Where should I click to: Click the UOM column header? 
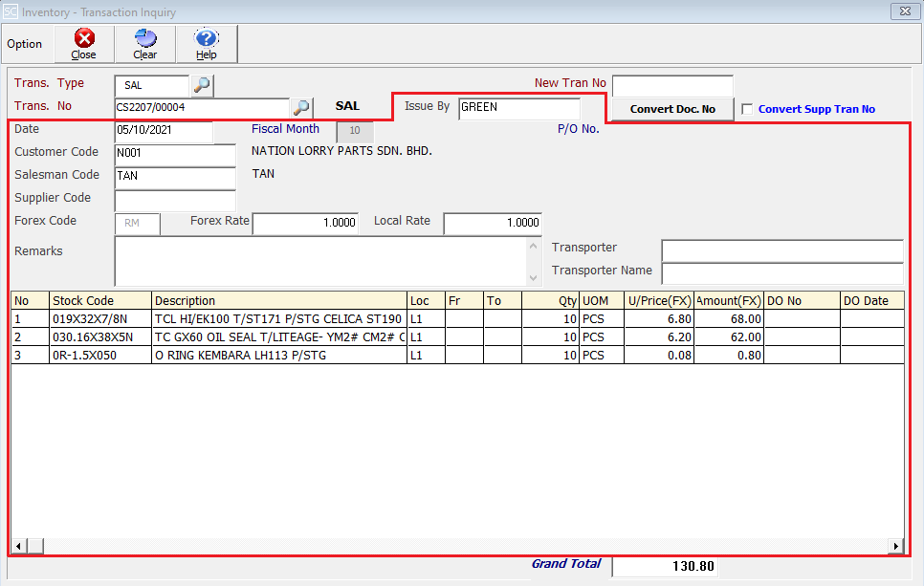(602, 300)
